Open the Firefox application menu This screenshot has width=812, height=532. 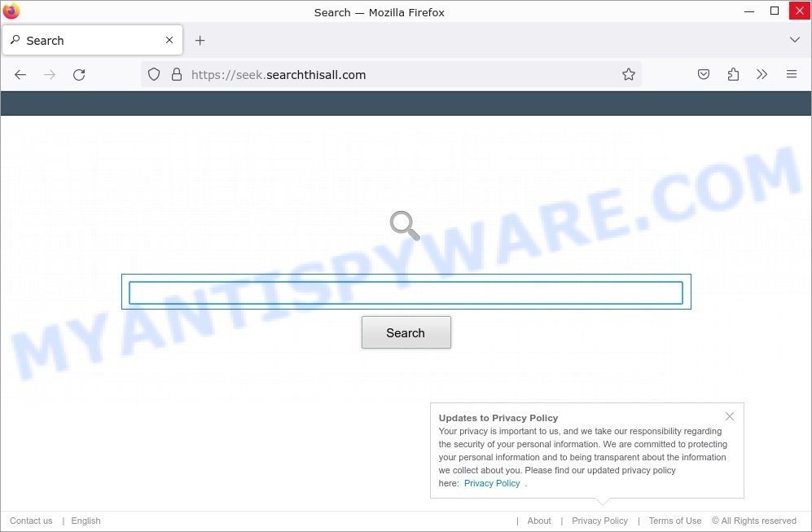(792, 74)
